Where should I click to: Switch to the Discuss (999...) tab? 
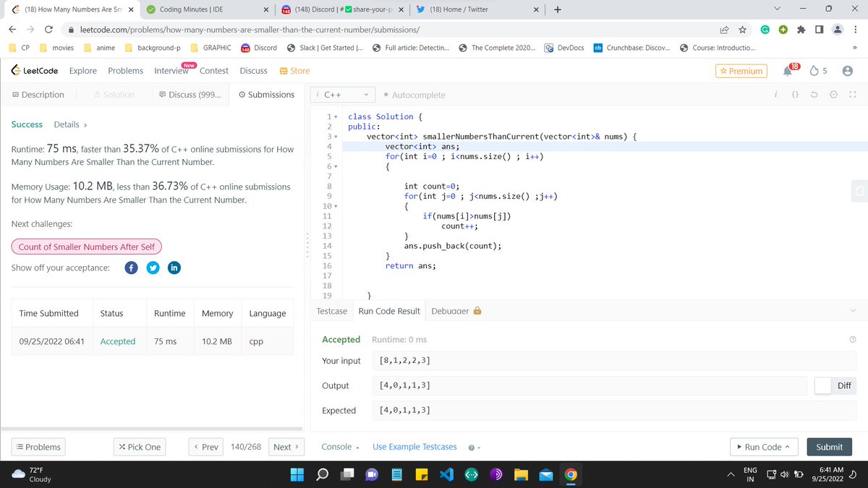(190, 95)
